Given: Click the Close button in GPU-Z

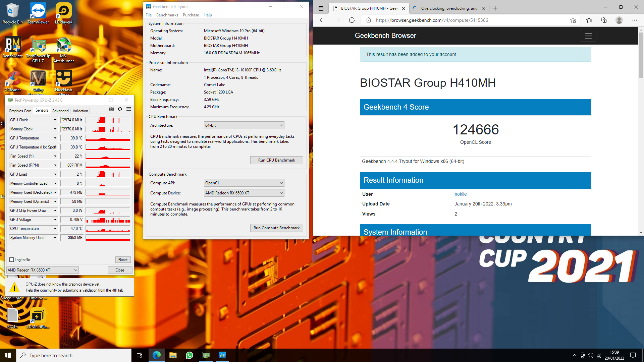Looking at the screenshot, I should point(120,270).
